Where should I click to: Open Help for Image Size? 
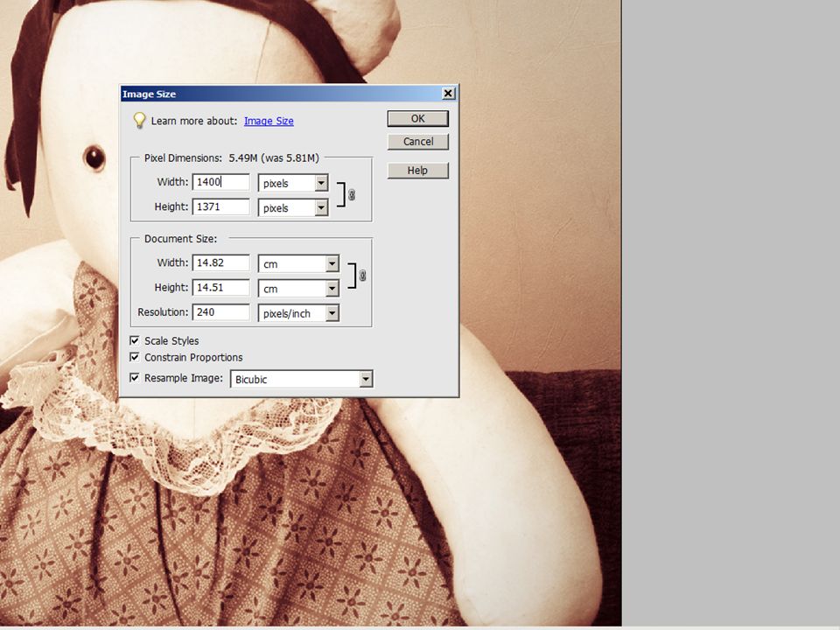coord(418,171)
